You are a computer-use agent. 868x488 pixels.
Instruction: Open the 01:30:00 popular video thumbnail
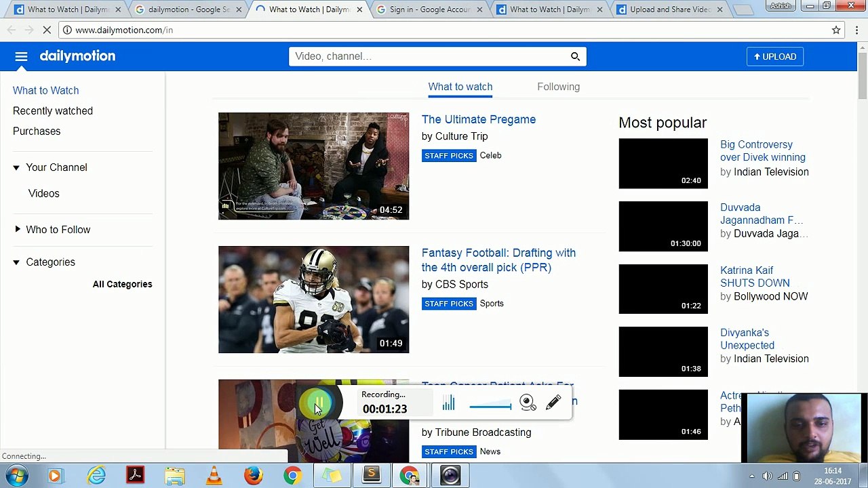[x=663, y=226]
